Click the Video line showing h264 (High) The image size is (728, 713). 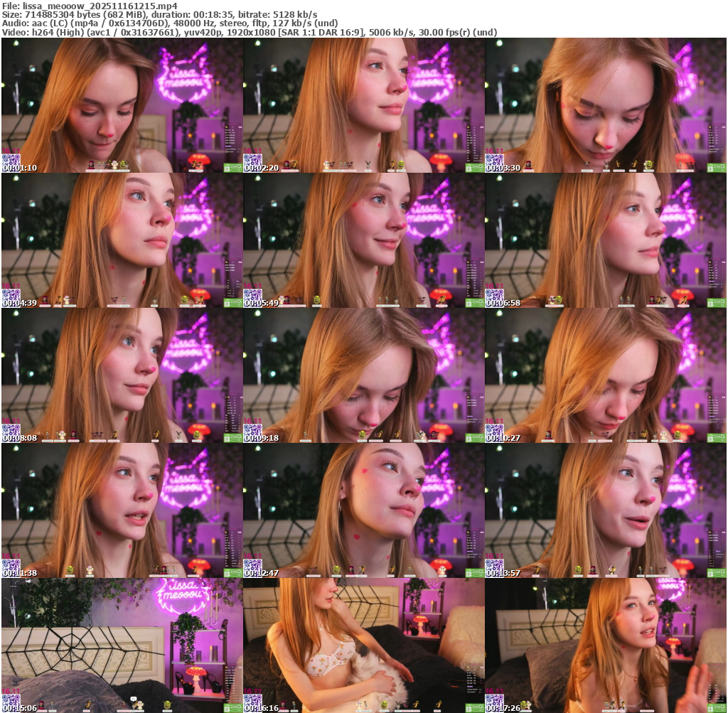pyautogui.click(x=250, y=33)
